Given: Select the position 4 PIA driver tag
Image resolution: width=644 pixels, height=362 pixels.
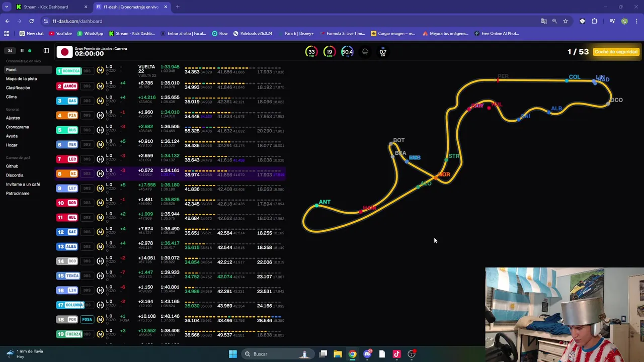Looking at the screenshot, I should click(67, 115).
